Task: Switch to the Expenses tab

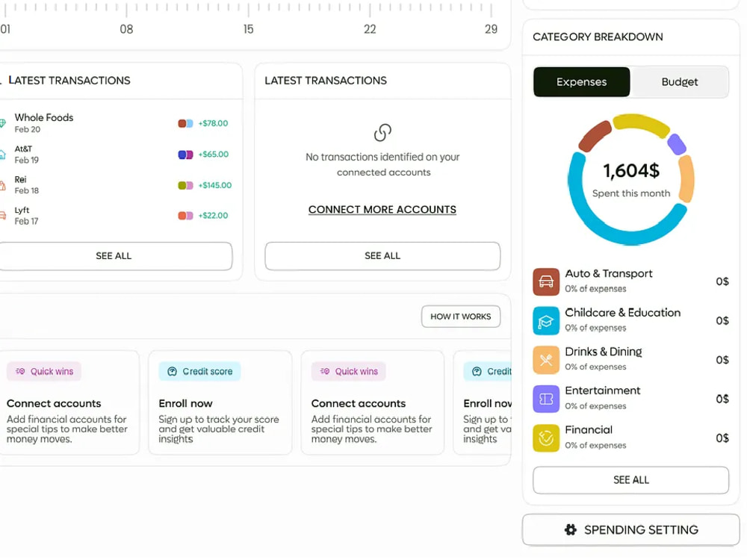Action: pyautogui.click(x=582, y=82)
